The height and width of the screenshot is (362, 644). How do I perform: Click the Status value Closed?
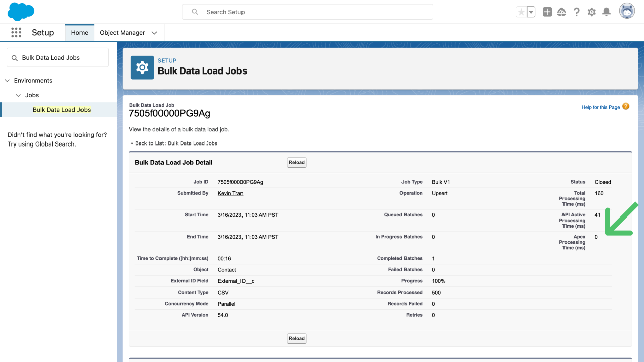pos(603,182)
